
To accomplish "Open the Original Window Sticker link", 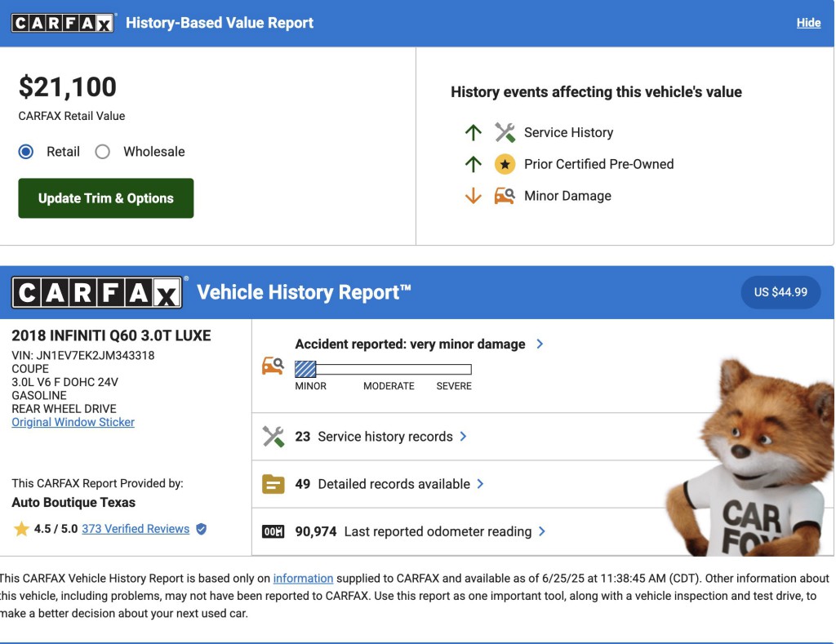I will [x=73, y=422].
